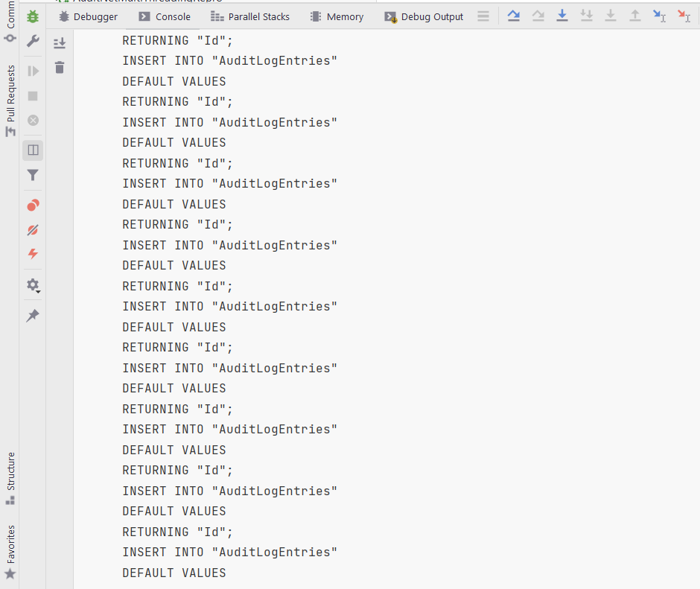Viewport: 700px width, 589px height.
Task: Clear the console output with trash icon
Action: pyautogui.click(x=60, y=66)
